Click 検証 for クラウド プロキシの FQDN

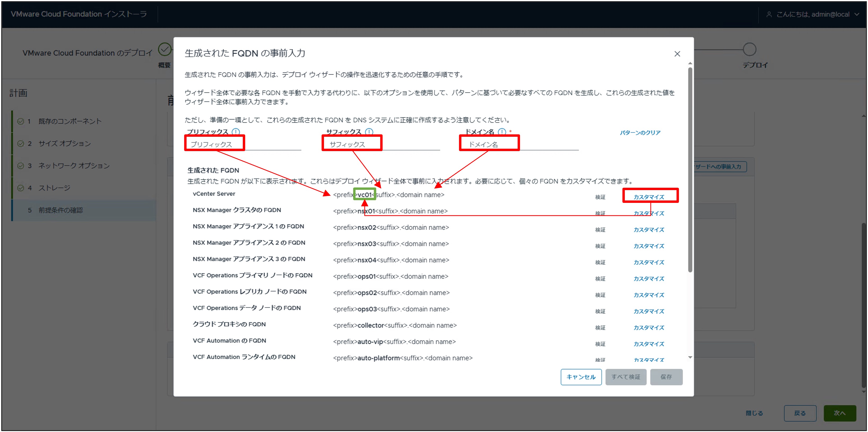click(x=600, y=327)
